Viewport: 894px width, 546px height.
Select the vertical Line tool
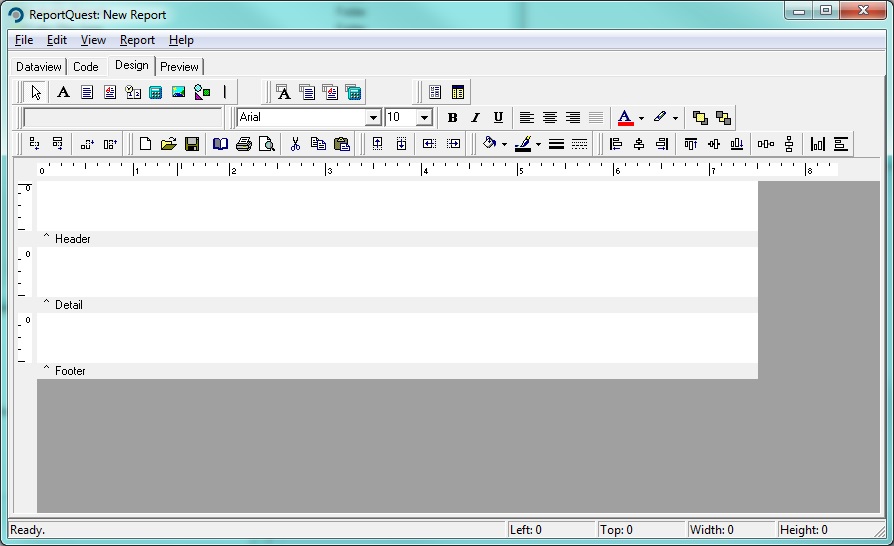coord(225,92)
